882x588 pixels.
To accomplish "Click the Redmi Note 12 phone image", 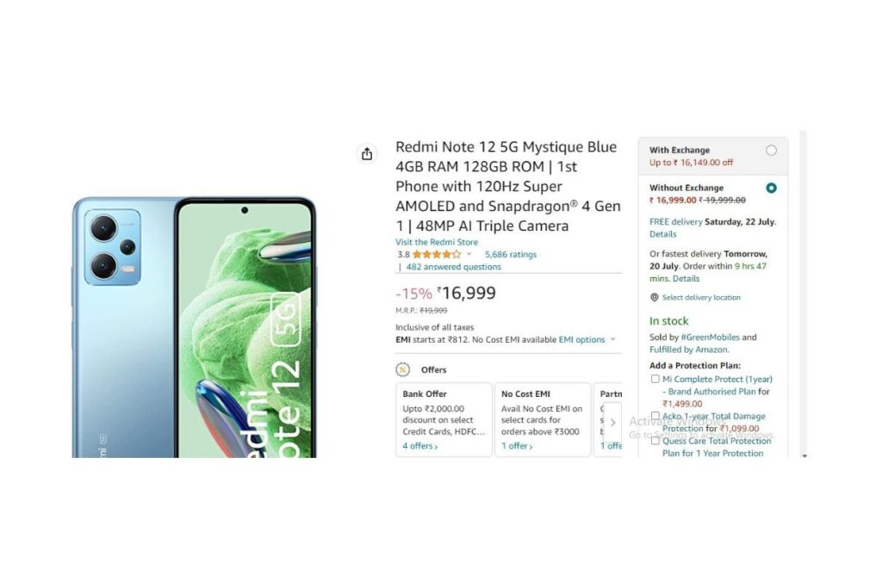I will click(194, 327).
